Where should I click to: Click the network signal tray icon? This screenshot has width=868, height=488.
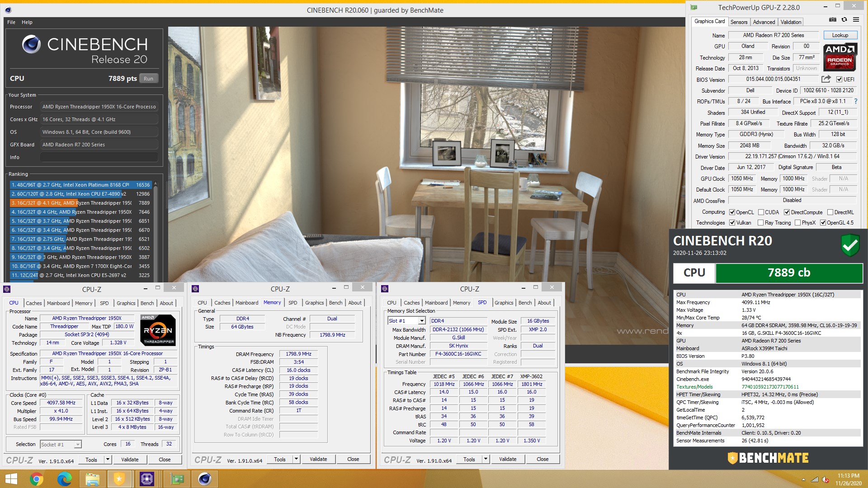click(815, 479)
